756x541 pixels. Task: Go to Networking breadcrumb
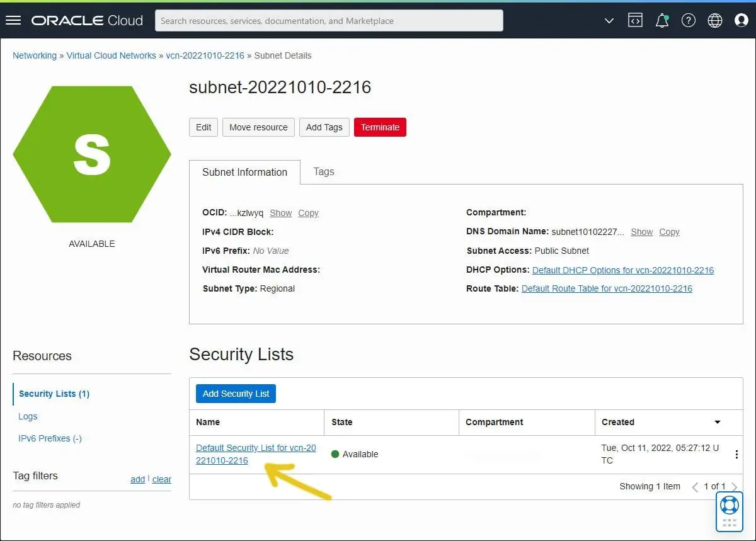[x=35, y=55]
